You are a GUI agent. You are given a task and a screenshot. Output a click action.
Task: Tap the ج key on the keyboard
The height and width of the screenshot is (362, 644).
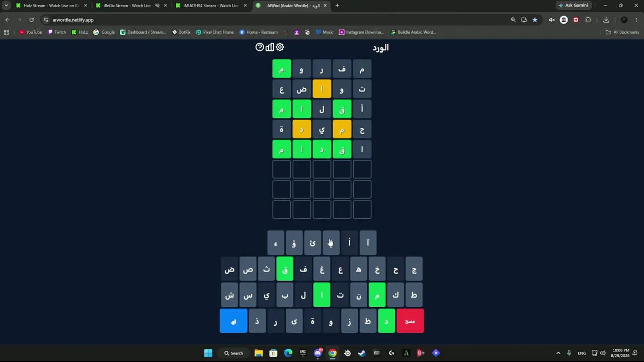pyautogui.click(x=414, y=269)
